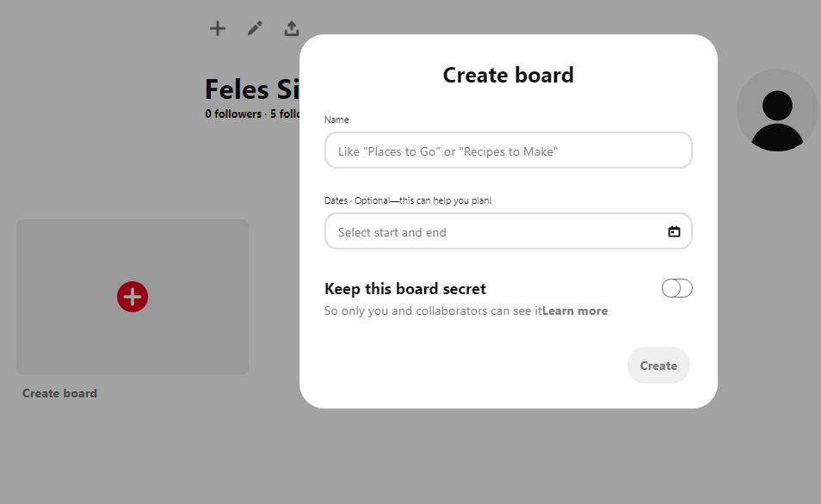This screenshot has height=504, width=821.
Task: Click the red plus Create board icon
Action: click(x=133, y=297)
